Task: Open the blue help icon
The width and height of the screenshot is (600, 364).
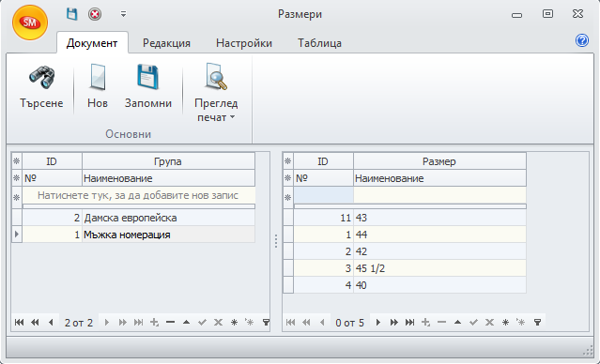Action: pos(581,40)
